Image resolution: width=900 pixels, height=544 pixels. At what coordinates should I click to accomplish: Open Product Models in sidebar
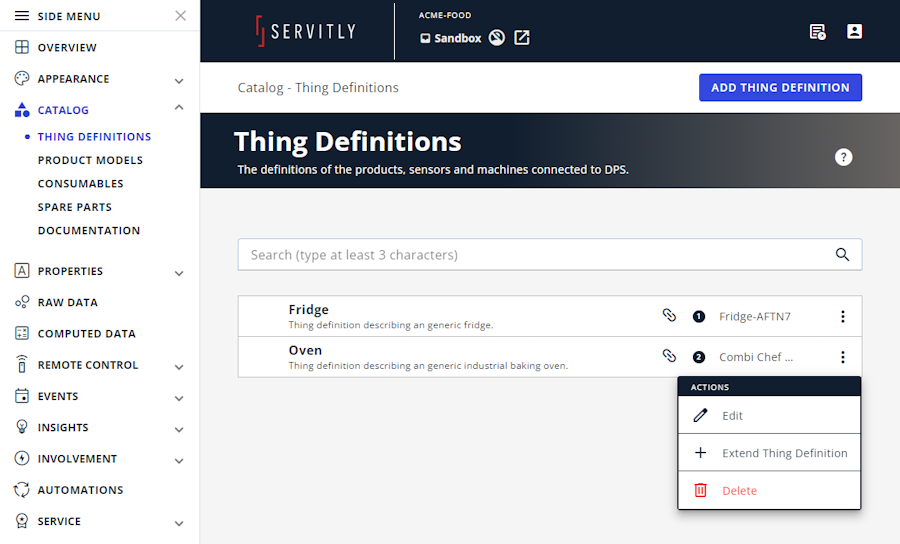tap(90, 160)
